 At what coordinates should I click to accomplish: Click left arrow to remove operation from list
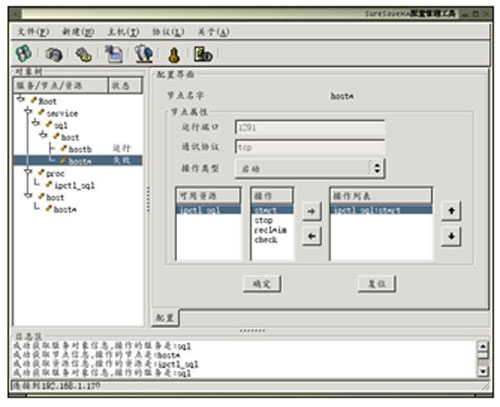click(x=311, y=236)
